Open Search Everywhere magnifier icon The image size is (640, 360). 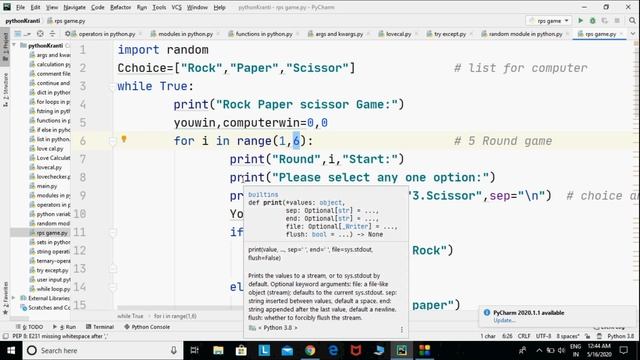(x=632, y=20)
